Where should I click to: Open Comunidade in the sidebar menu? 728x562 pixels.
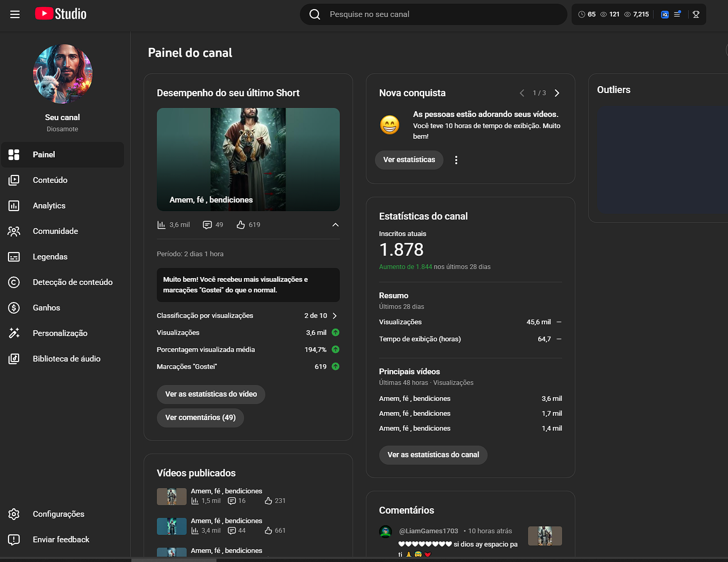[x=55, y=231]
